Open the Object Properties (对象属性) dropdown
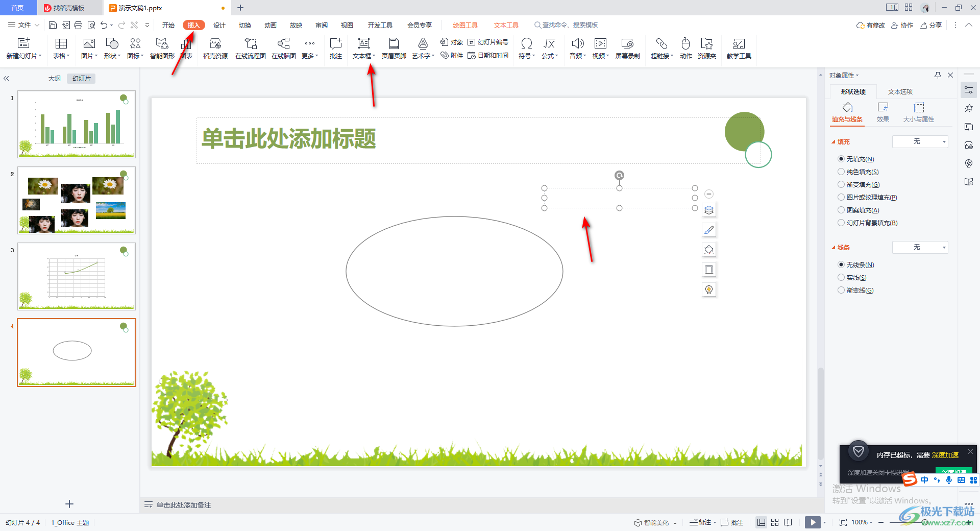This screenshot has height=531, width=980. (x=844, y=76)
